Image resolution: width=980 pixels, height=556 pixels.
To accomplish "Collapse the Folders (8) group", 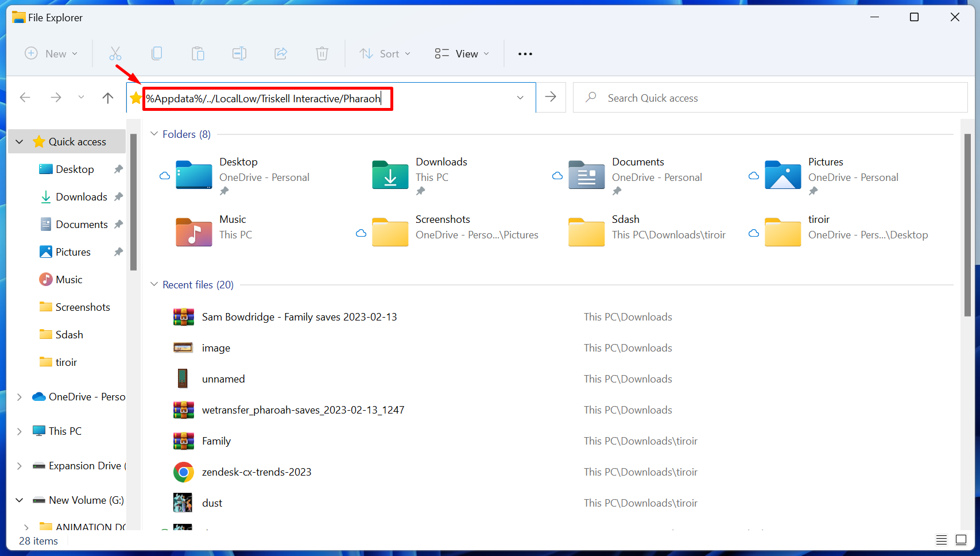I will click(x=154, y=134).
